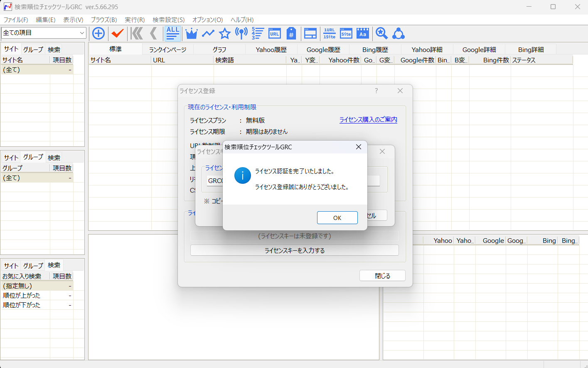Click the magnifier with star search icon
The width and height of the screenshot is (588, 368).
(x=382, y=33)
